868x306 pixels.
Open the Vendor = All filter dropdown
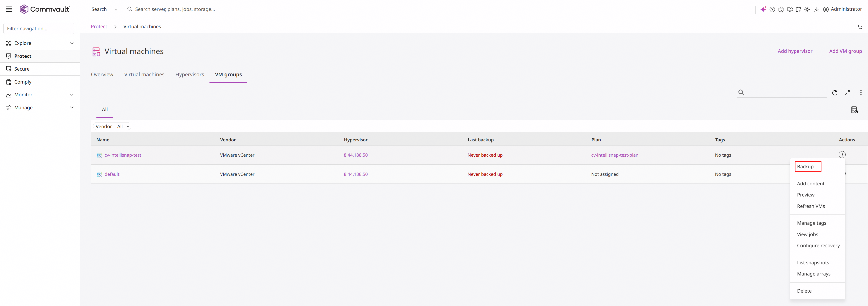112,127
